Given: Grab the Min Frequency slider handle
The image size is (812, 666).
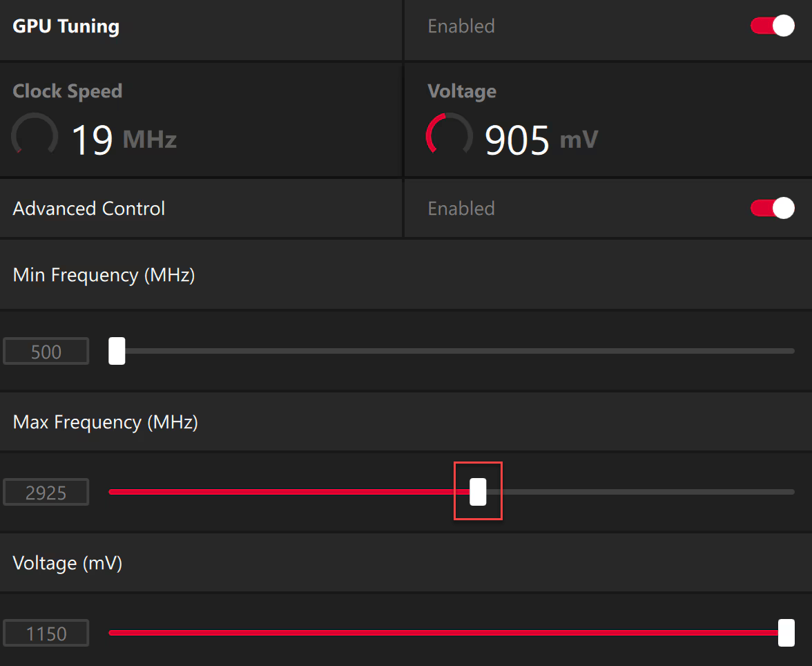Looking at the screenshot, I should (117, 351).
